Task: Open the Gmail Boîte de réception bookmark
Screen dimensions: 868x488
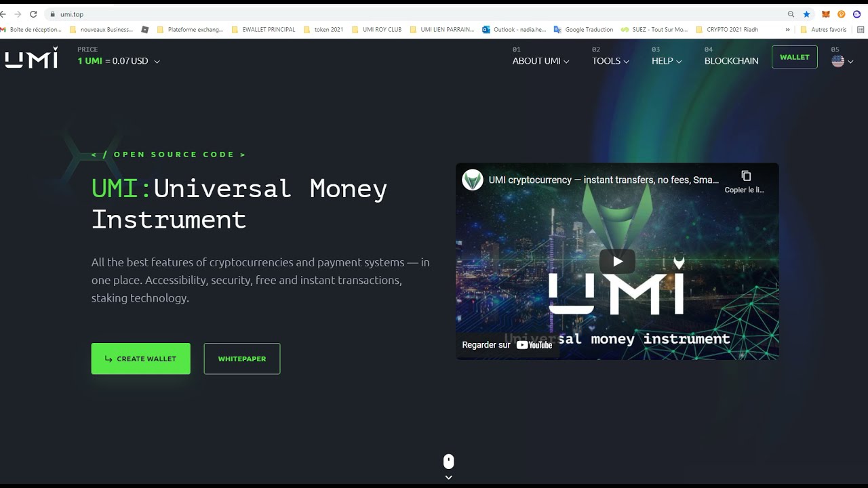Action: (x=31, y=30)
